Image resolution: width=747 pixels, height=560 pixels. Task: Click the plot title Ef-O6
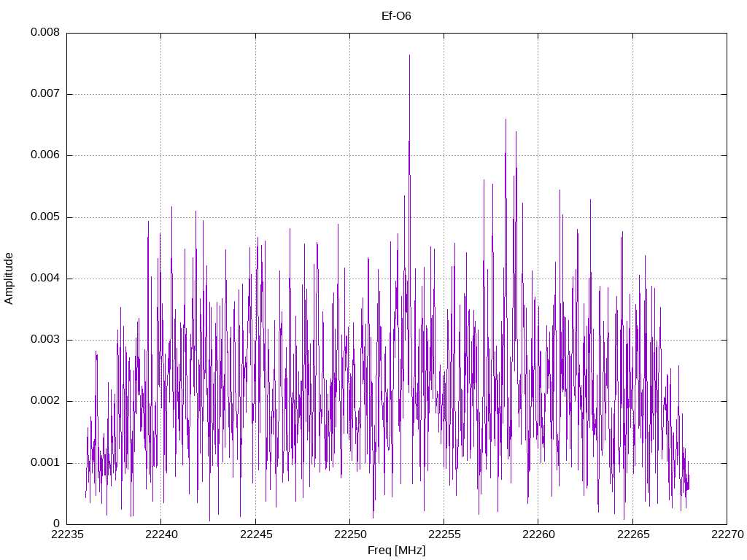(x=396, y=16)
